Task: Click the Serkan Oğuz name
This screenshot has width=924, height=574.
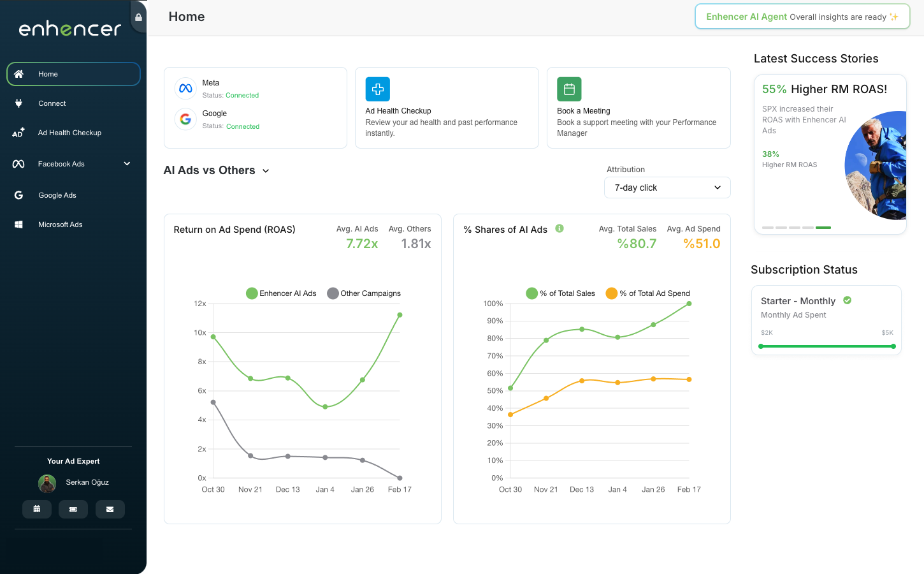Action: coord(87,482)
